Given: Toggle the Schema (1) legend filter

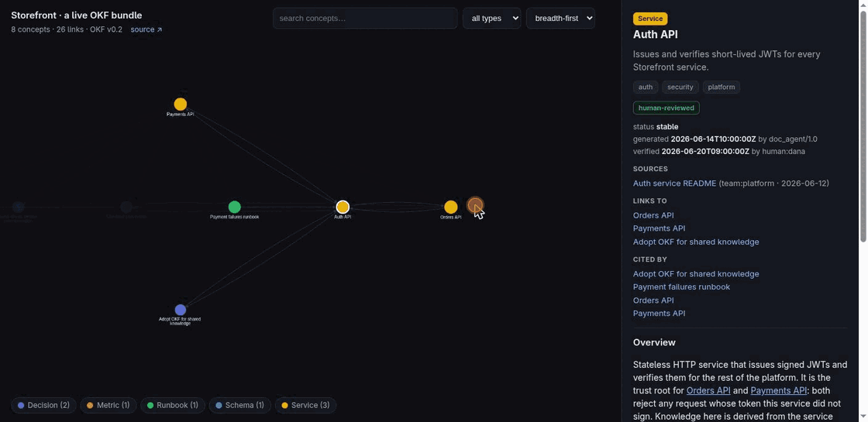Looking at the screenshot, I should [x=239, y=406].
